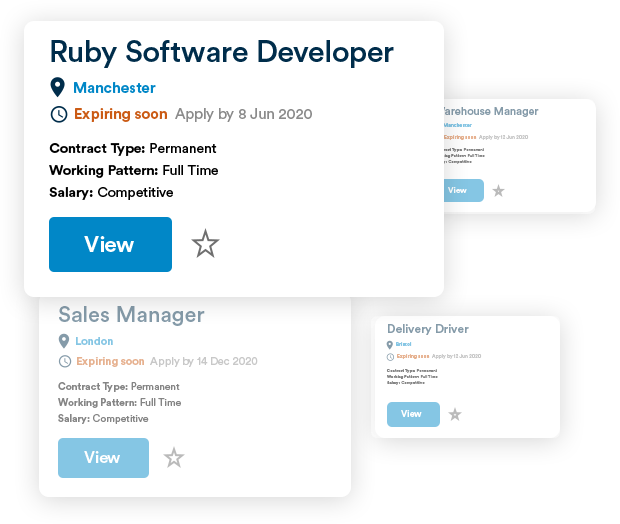The width and height of the screenshot is (620, 524).
Task: Favorite the Ruby Software Developer job star
Action: click(205, 244)
